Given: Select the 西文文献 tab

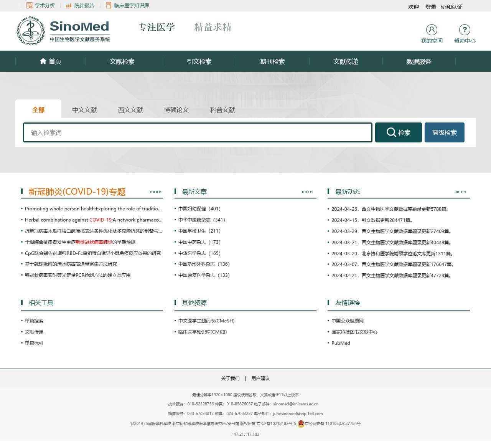Looking at the screenshot, I should click(130, 110).
